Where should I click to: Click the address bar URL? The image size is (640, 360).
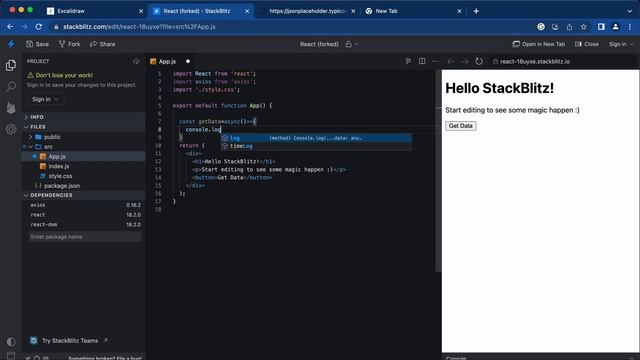click(x=139, y=27)
